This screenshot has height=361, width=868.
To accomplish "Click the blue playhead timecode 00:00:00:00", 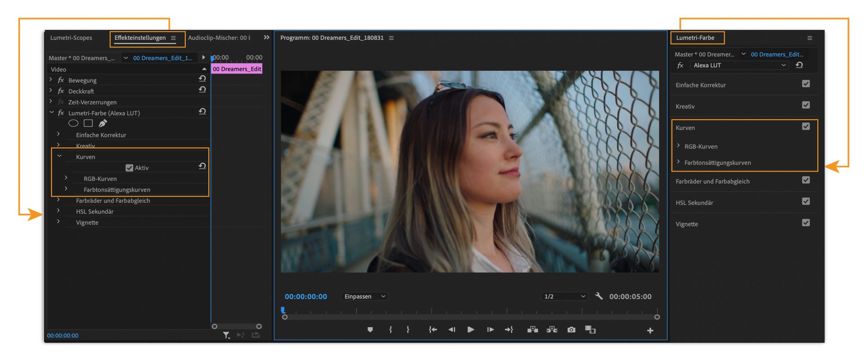I will tap(306, 297).
